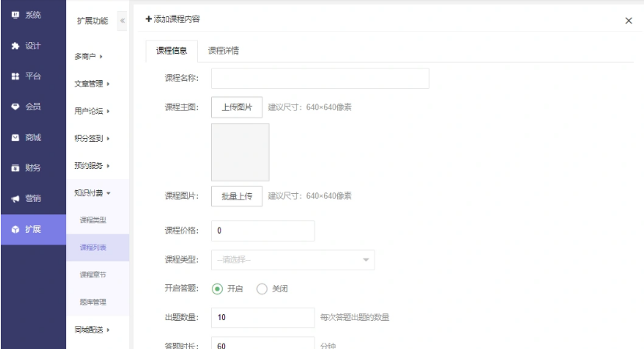
Task: Select the 扩展 cube icon
Action: (x=16, y=229)
